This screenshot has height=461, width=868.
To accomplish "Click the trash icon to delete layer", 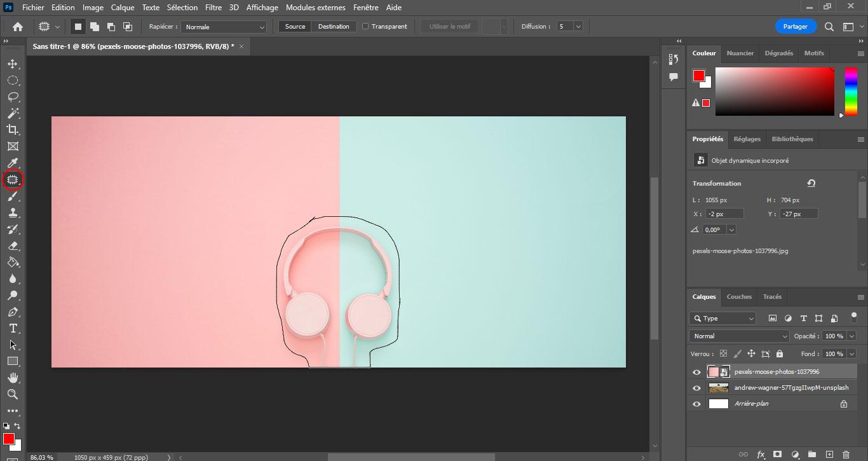I will 846,454.
